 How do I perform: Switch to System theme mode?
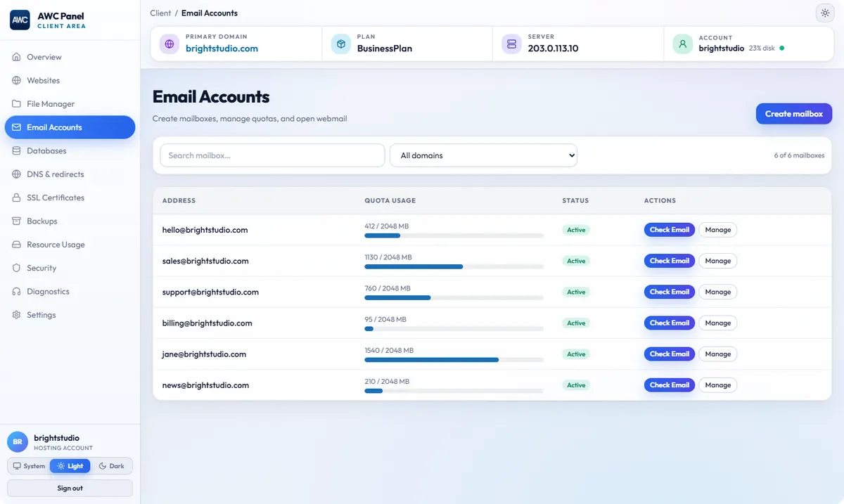tap(29, 466)
